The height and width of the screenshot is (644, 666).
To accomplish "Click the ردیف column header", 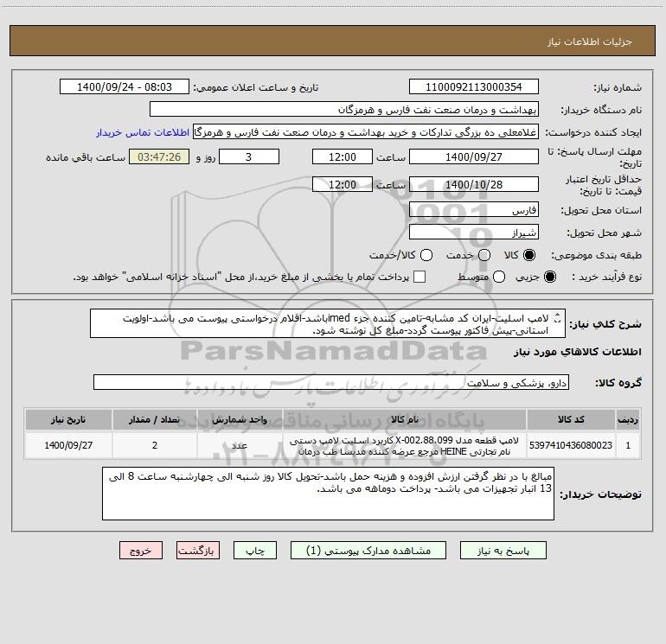I will click(628, 420).
